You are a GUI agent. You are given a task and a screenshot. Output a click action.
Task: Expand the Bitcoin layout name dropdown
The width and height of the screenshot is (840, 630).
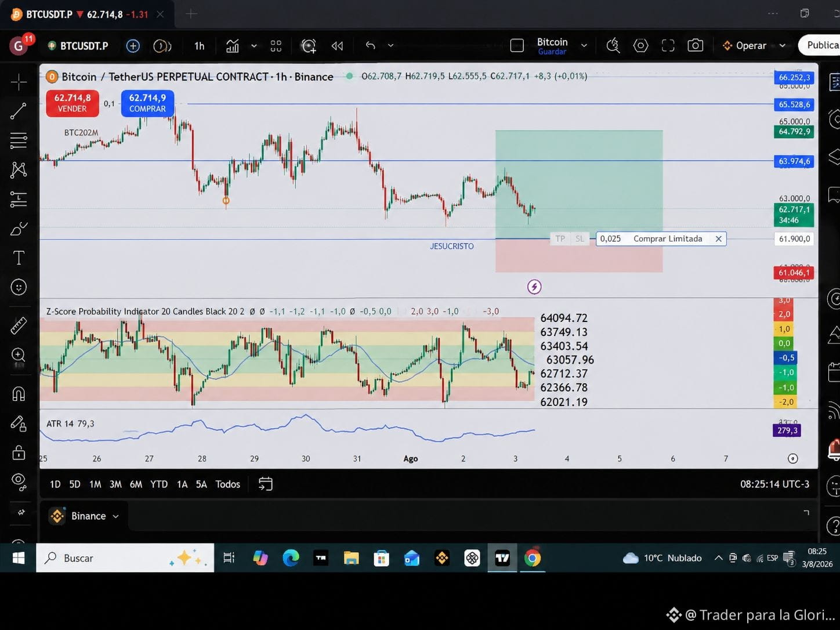584,46
